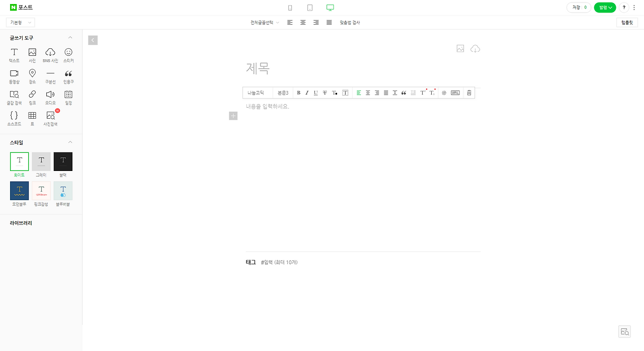Add a 동영상 video block
Viewport: 644px width, 351px height.
[x=14, y=76]
